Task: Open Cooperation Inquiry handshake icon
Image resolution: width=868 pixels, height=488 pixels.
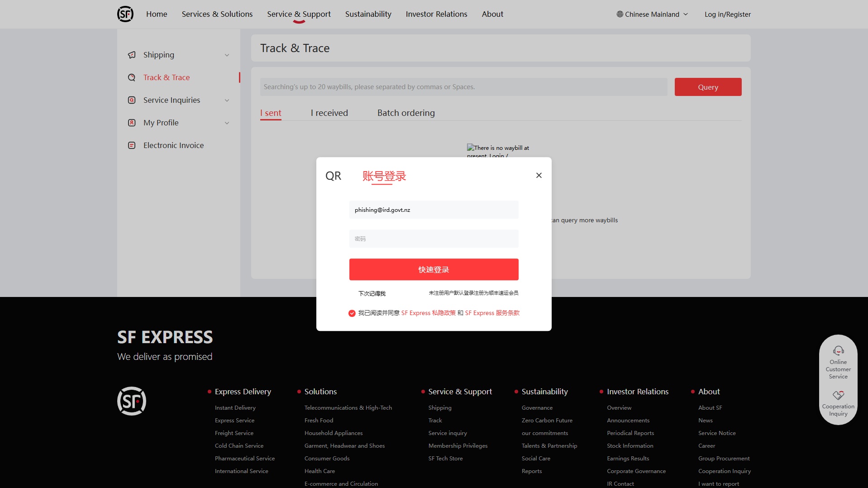Action: pyautogui.click(x=838, y=395)
